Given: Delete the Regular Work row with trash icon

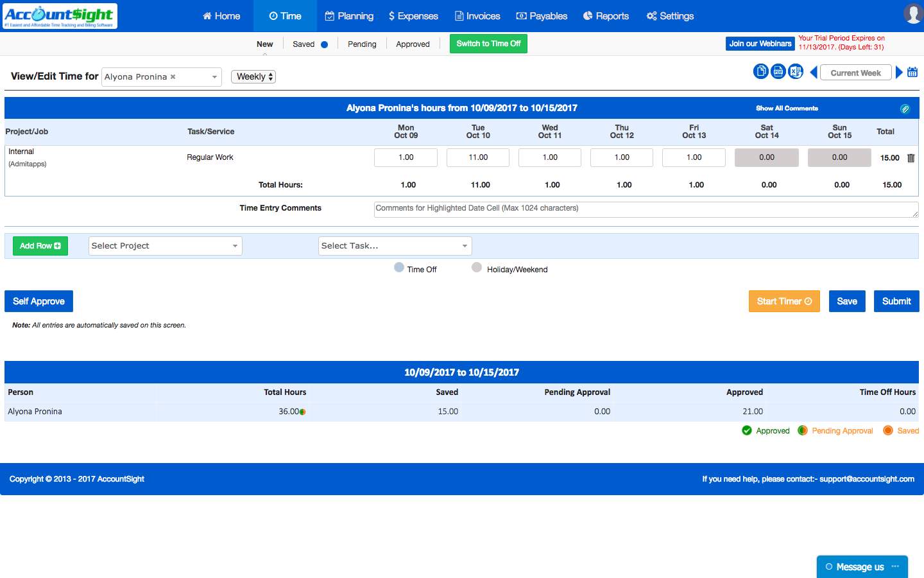Looking at the screenshot, I should pyautogui.click(x=911, y=158).
